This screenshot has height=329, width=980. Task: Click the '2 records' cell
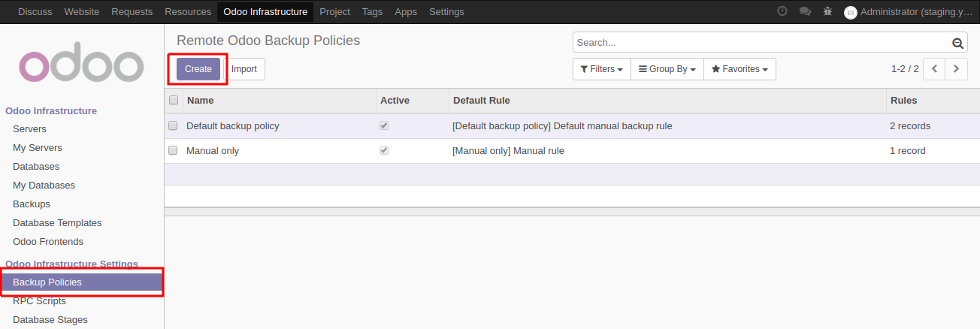click(x=910, y=125)
